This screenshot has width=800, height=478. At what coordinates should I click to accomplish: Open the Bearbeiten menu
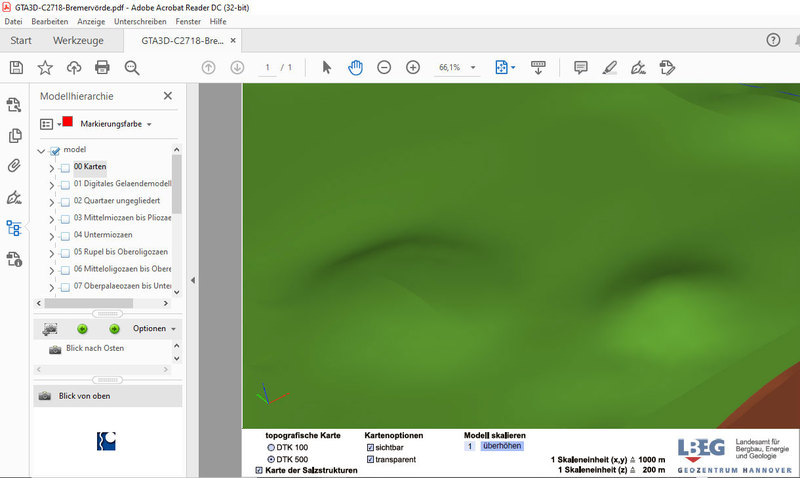click(x=50, y=21)
